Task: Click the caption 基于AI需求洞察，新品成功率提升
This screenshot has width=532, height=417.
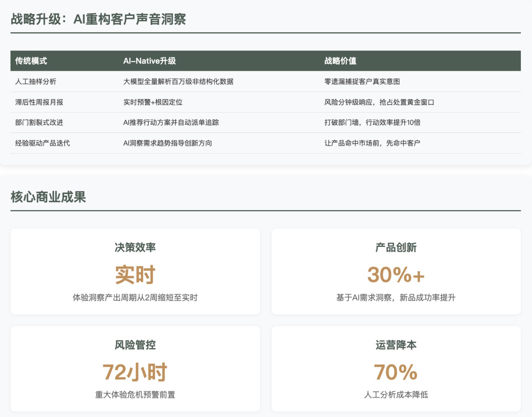Action: point(396,298)
